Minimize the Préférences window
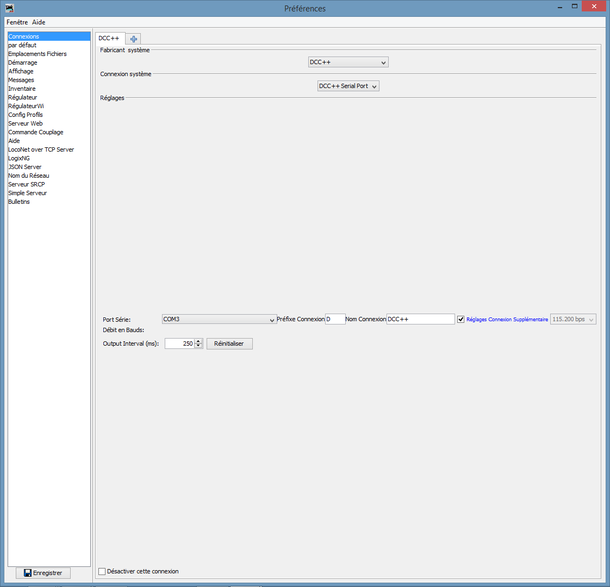 (560, 7)
